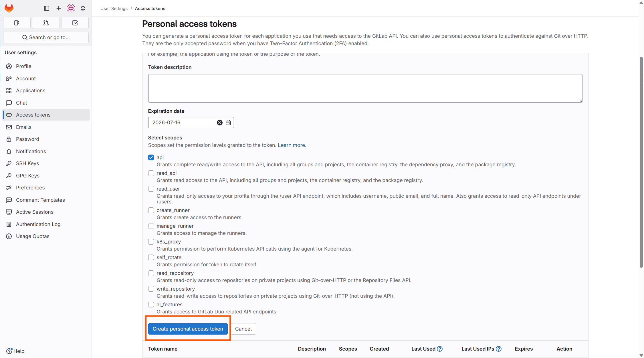
Task: Open Search or go to box
Action: (x=46, y=37)
